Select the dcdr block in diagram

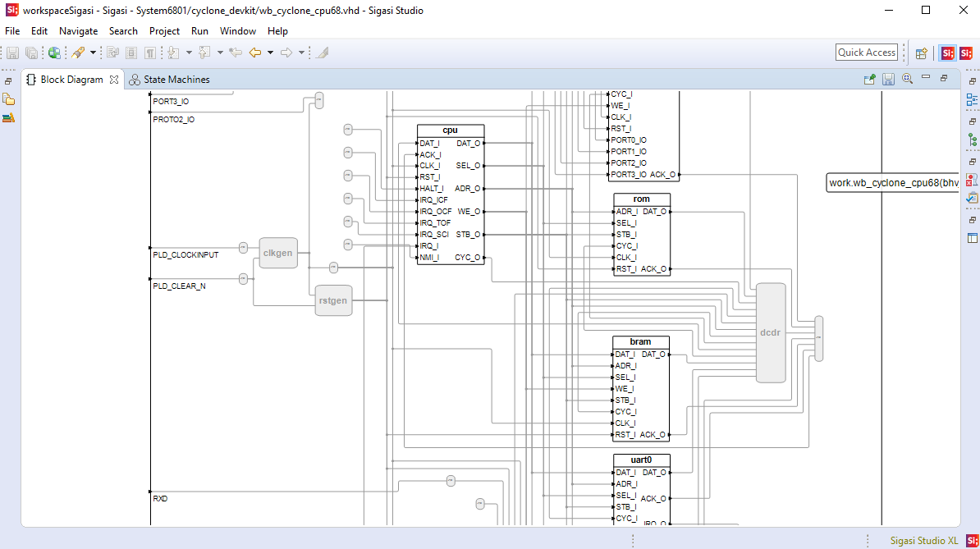(x=770, y=332)
